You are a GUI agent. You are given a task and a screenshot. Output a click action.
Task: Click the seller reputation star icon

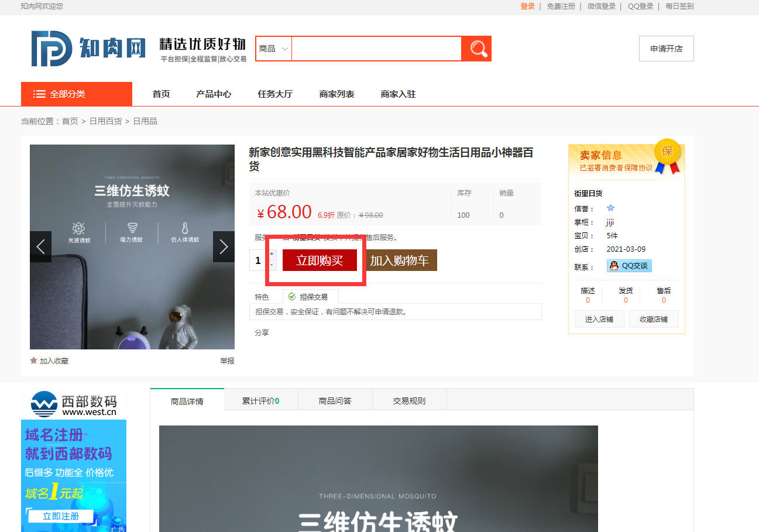pyautogui.click(x=610, y=208)
